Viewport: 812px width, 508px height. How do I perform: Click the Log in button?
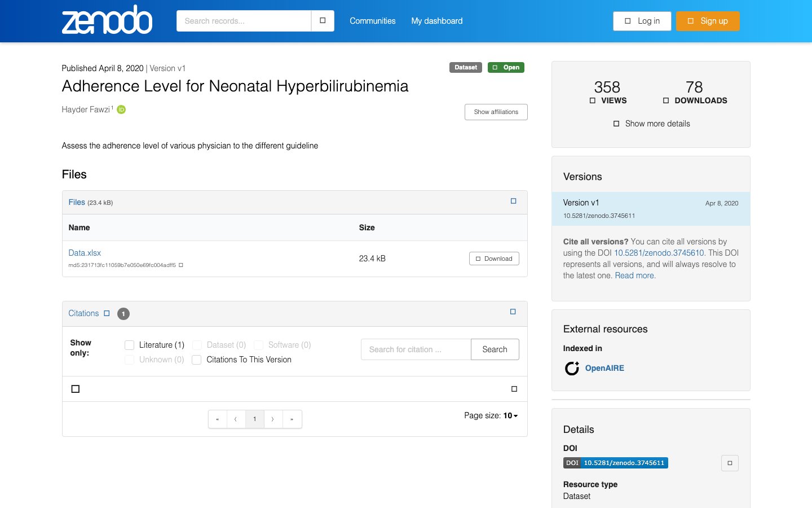click(642, 21)
